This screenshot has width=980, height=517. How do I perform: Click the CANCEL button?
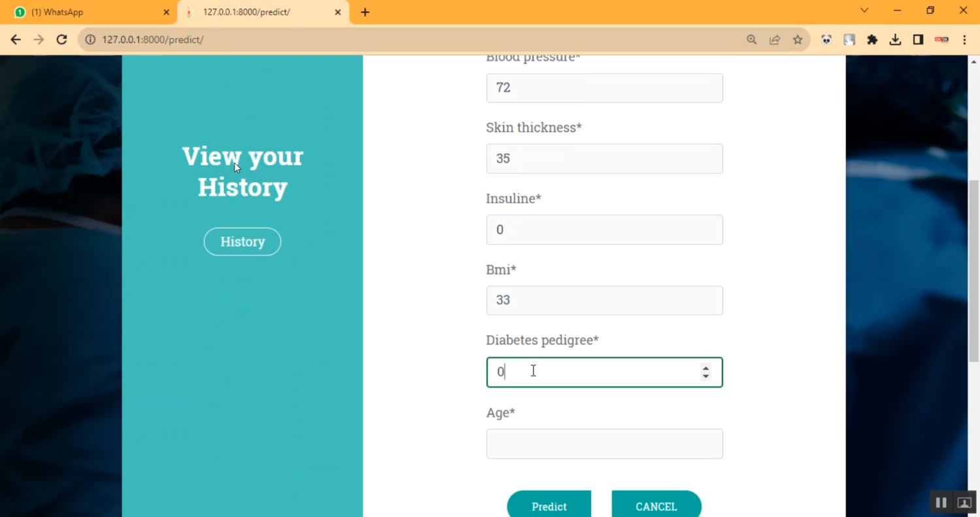[x=657, y=505]
